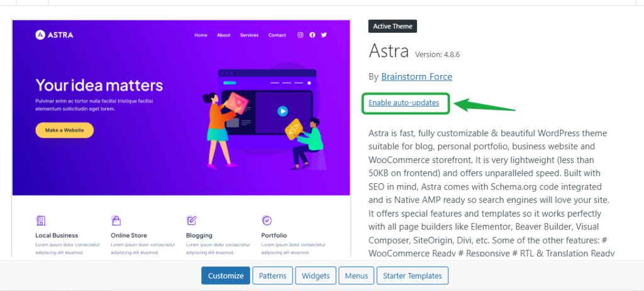Viewport: 644px width, 291px height.
Task: Open Home in the preview navigation
Action: [x=201, y=35]
